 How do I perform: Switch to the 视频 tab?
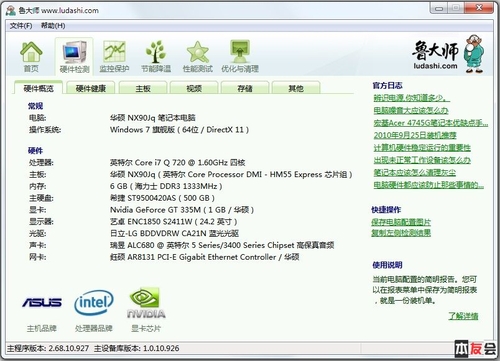[194, 88]
